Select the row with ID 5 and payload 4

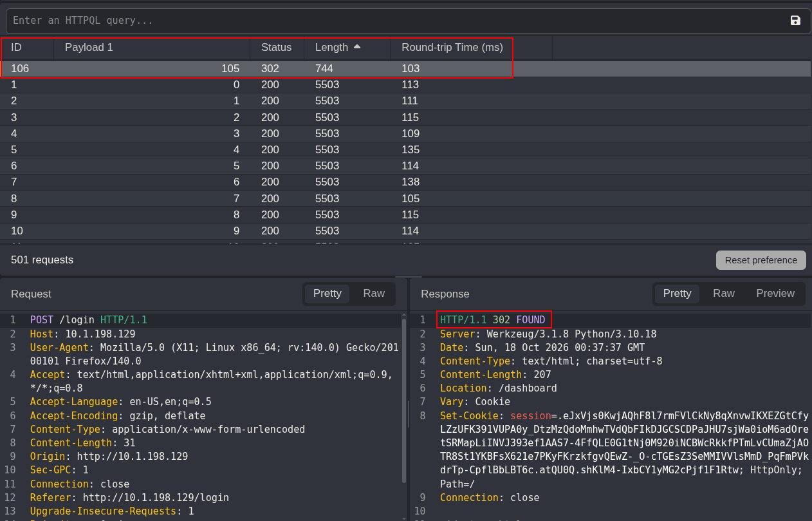[406, 150]
